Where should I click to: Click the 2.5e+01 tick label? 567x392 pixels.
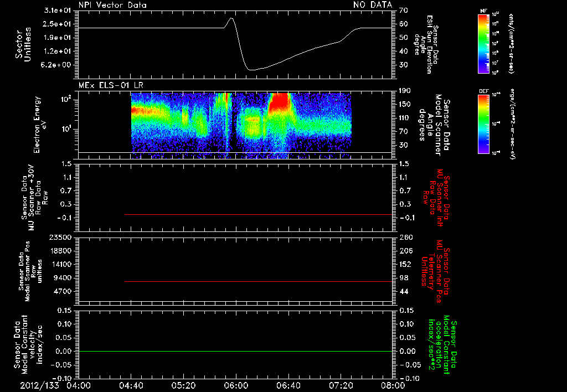58,24
